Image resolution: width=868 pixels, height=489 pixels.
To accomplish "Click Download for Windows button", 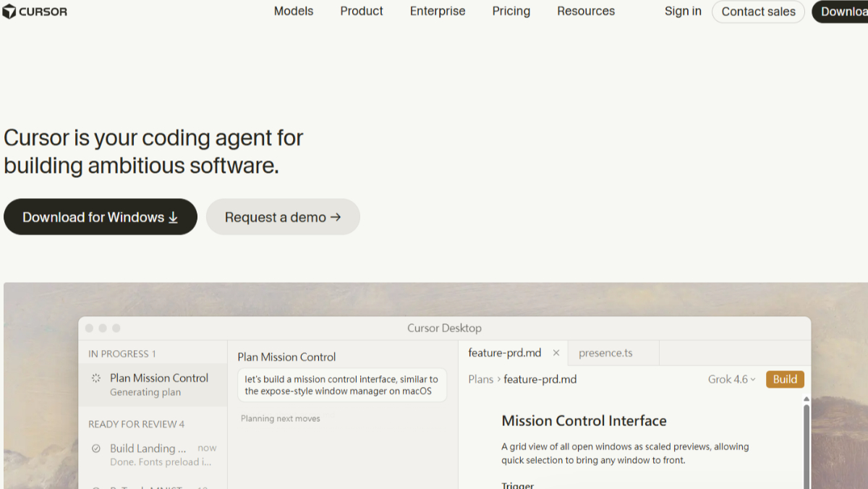I will pyautogui.click(x=101, y=217).
